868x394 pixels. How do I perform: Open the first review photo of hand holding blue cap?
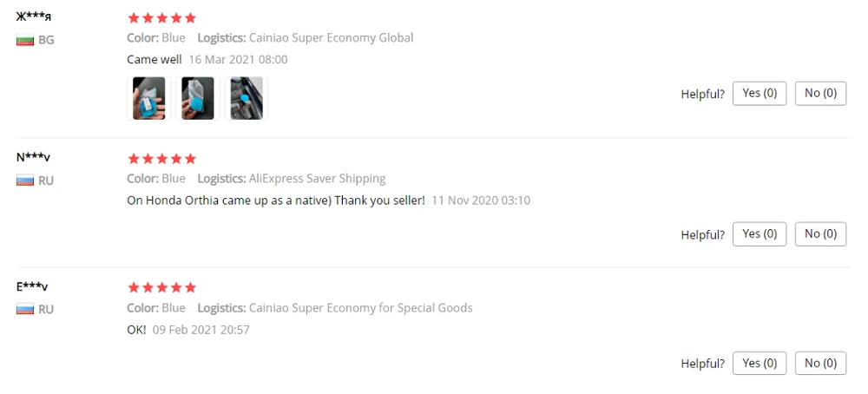149,99
